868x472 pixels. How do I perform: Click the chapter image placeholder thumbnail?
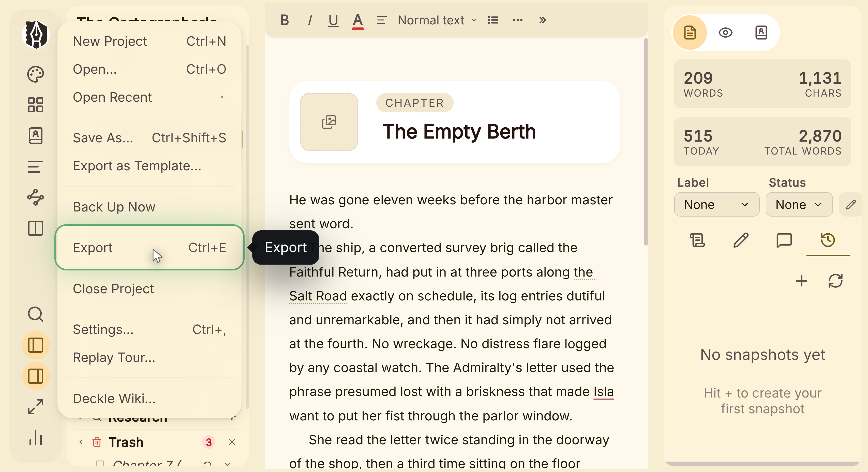(329, 122)
